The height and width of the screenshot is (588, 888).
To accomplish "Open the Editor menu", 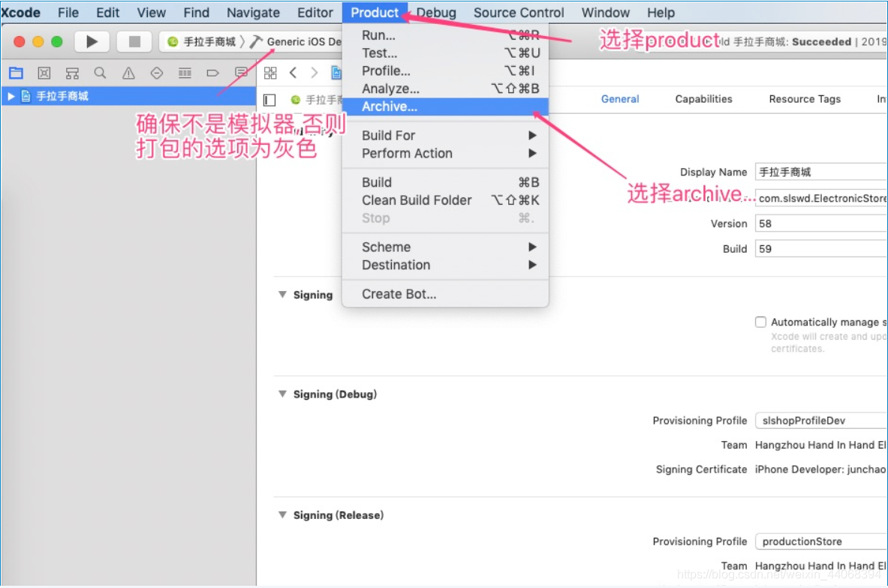I will 315,13.
